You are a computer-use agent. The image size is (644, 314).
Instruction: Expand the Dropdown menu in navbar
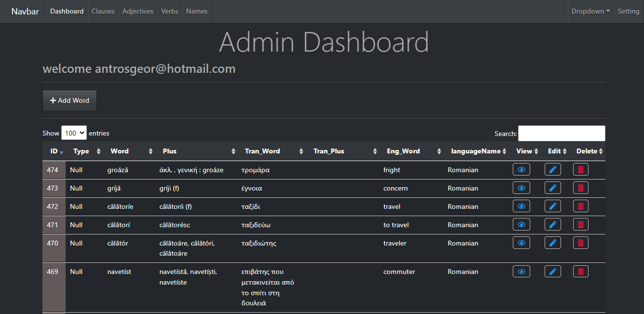pyautogui.click(x=590, y=11)
